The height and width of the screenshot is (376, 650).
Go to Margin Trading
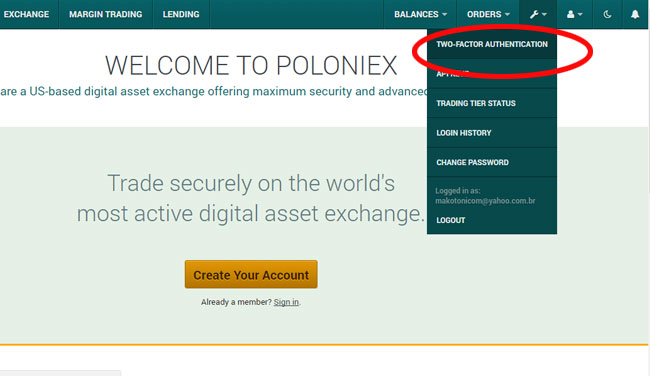pyautogui.click(x=106, y=15)
